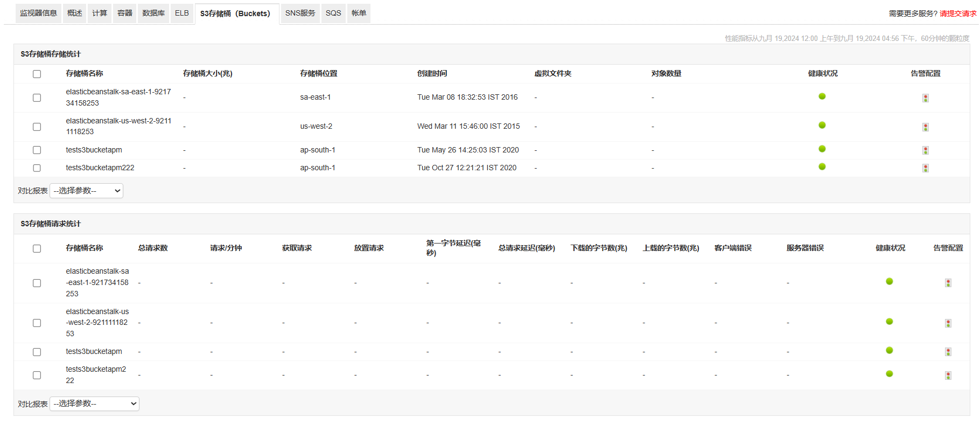Click health status dot for us-west-2 storage row
980x424 pixels.
pos(822,125)
